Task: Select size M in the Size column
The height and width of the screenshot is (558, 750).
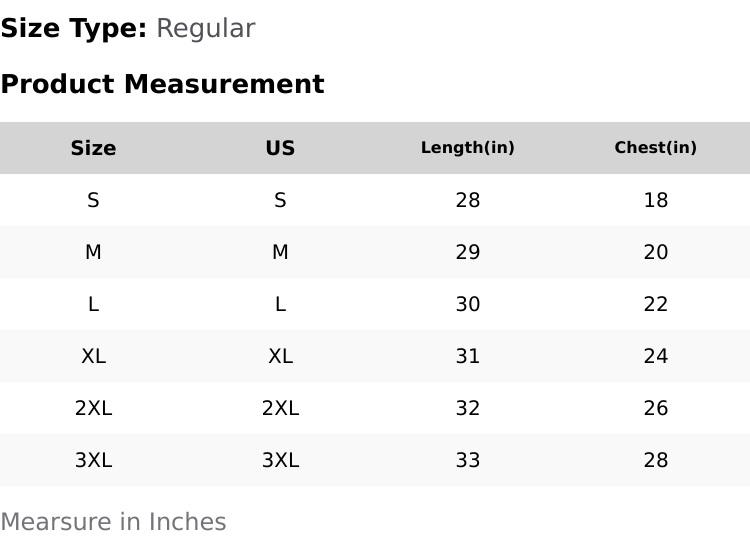Action: point(93,252)
